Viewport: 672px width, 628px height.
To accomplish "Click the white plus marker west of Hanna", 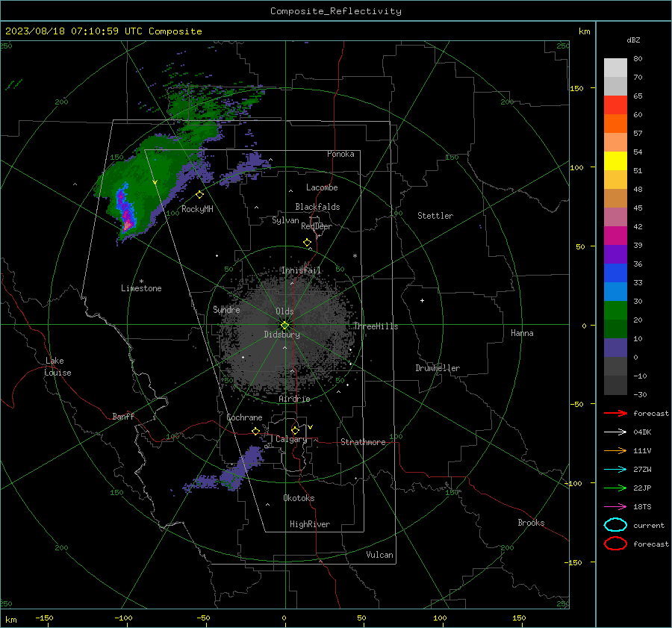I will [422, 300].
